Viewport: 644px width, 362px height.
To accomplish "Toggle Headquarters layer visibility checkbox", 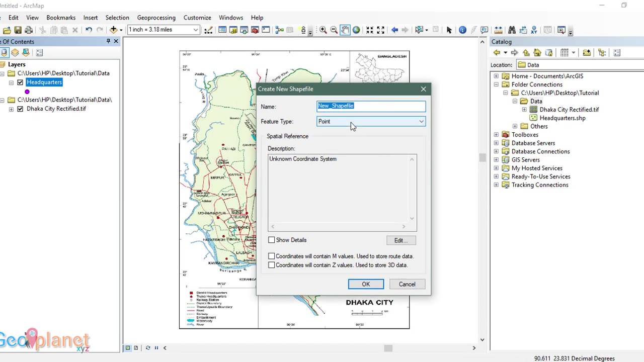I will coord(20,82).
